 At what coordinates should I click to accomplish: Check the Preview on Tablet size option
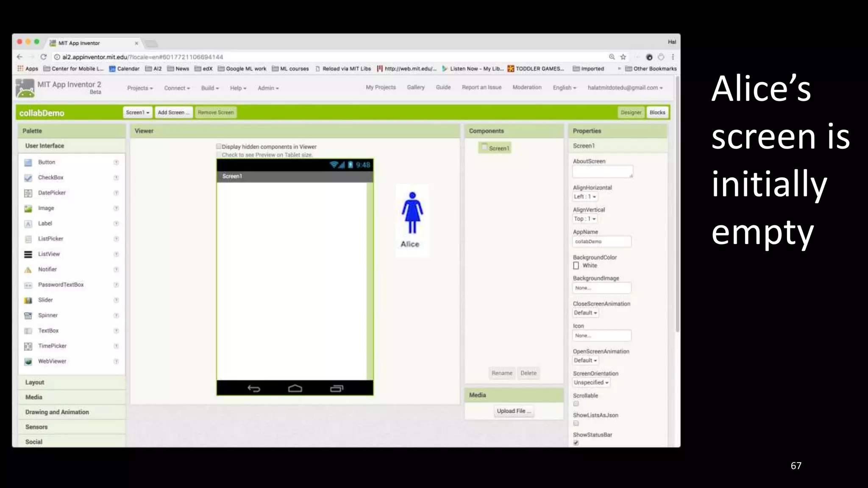click(x=219, y=155)
